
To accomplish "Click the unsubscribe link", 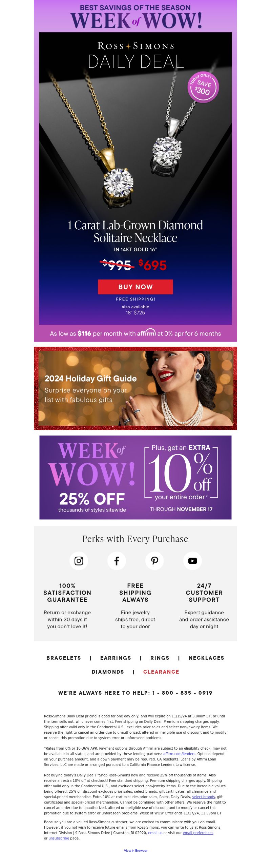I will point(59,838).
